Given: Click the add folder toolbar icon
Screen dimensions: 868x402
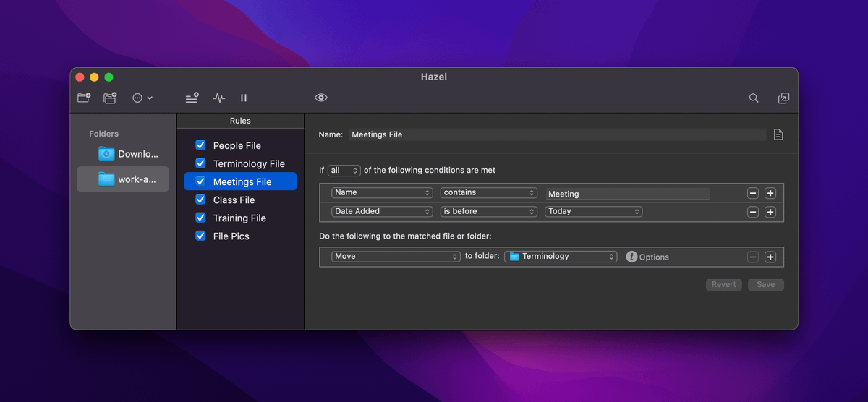Looking at the screenshot, I should (84, 98).
